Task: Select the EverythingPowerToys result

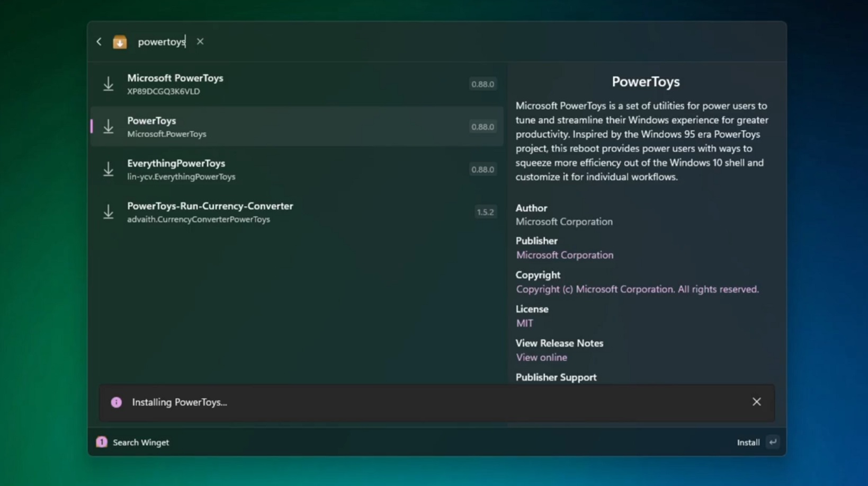Action: (x=297, y=169)
